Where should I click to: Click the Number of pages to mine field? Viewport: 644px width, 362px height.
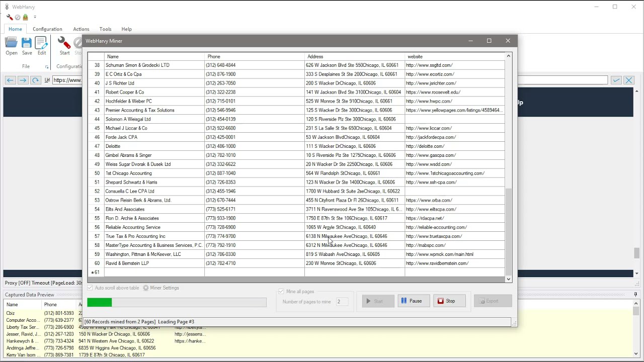coord(342,302)
